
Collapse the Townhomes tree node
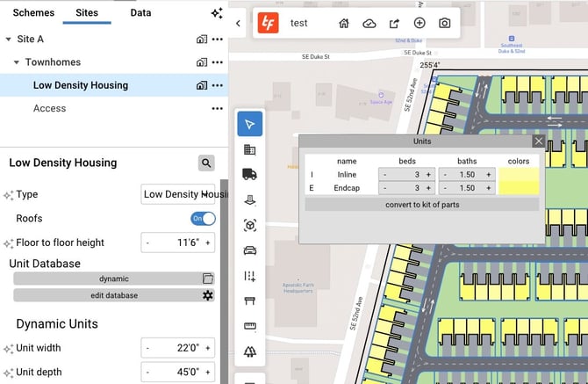[x=16, y=62]
